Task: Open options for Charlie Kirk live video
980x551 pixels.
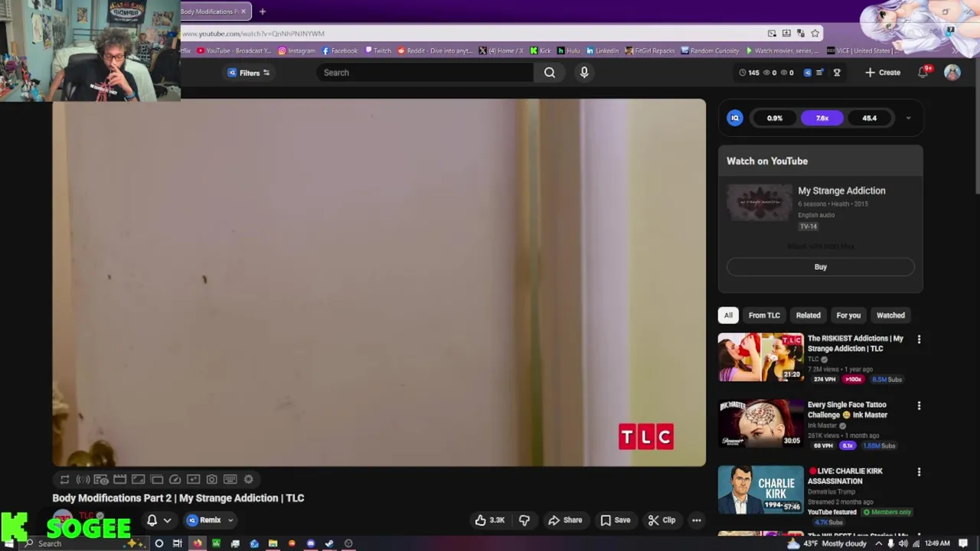Action: point(919,472)
